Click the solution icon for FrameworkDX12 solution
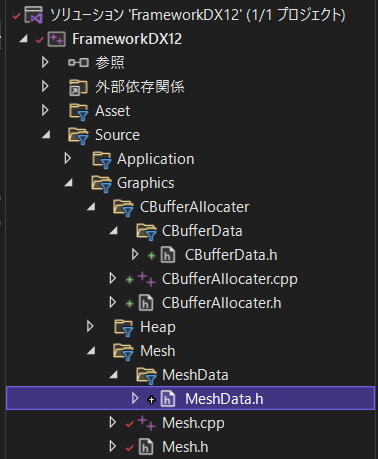The height and width of the screenshot is (459, 378). 34,15
